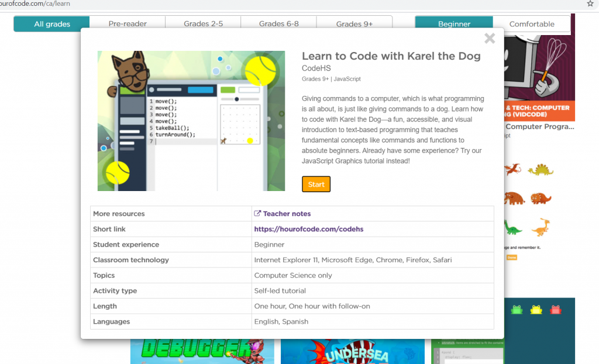Viewport: 599px width, 364px height.
Task: Click the Teacher notes external link icon
Action: click(x=257, y=213)
